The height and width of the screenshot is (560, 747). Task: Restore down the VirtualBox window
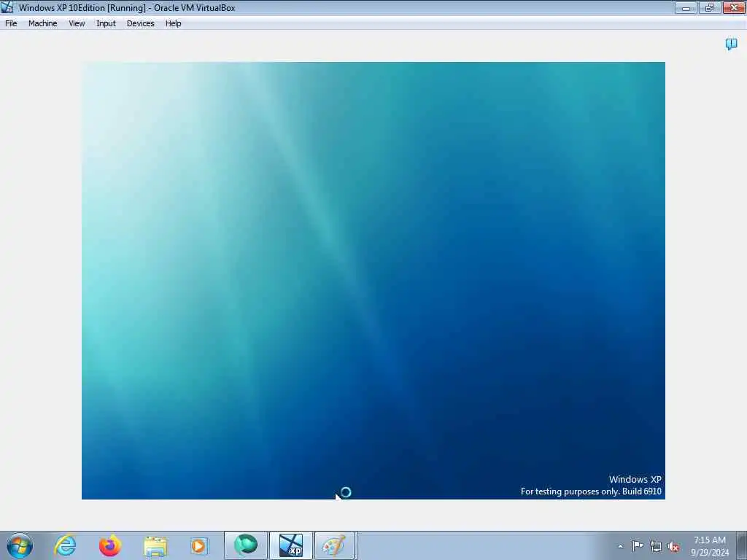pos(709,7)
